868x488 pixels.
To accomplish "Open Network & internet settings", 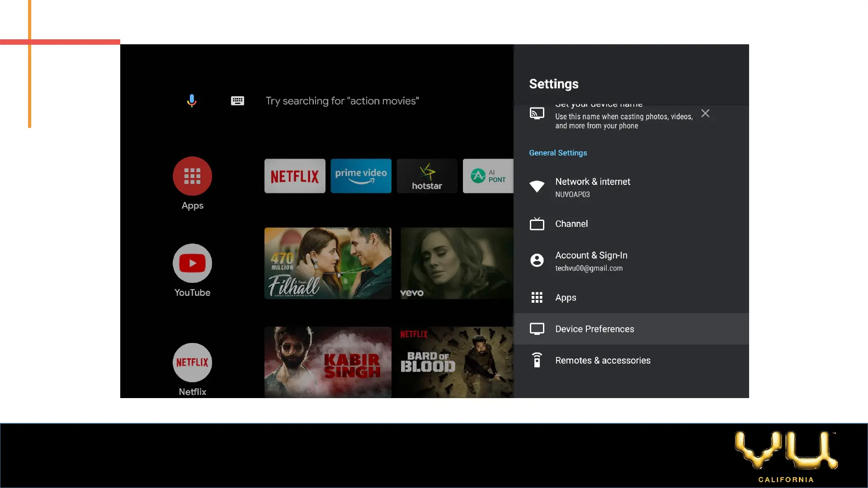I will [x=592, y=187].
